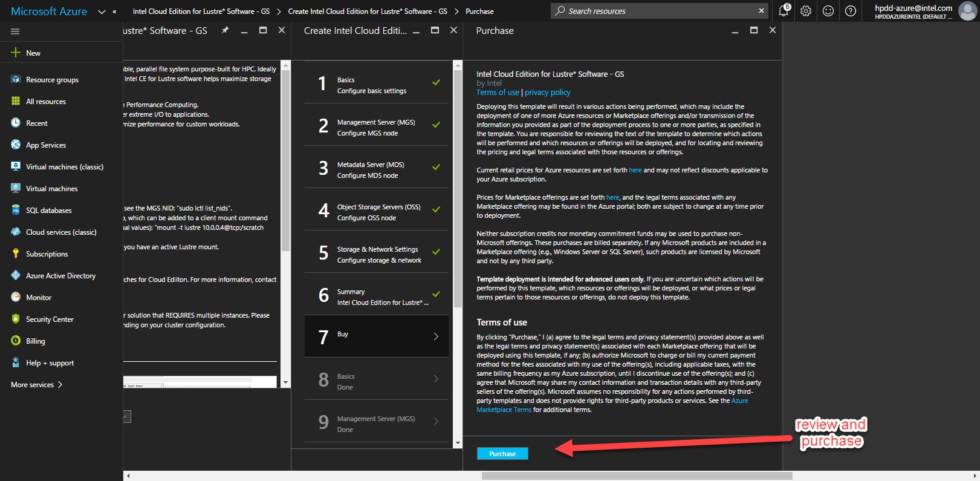Image resolution: width=980 pixels, height=481 pixels.
Task: Close the Purchase blade
Action: click(772, 30)
